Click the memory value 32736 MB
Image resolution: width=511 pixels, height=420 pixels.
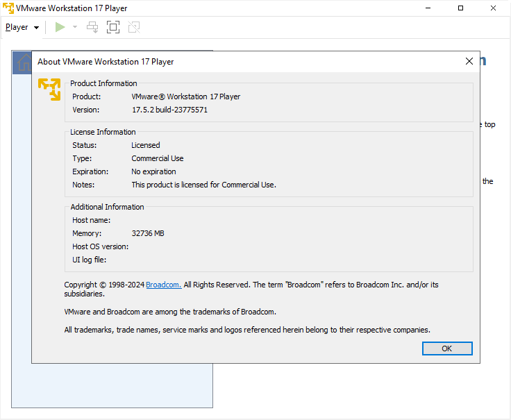[x=148, y=234]
